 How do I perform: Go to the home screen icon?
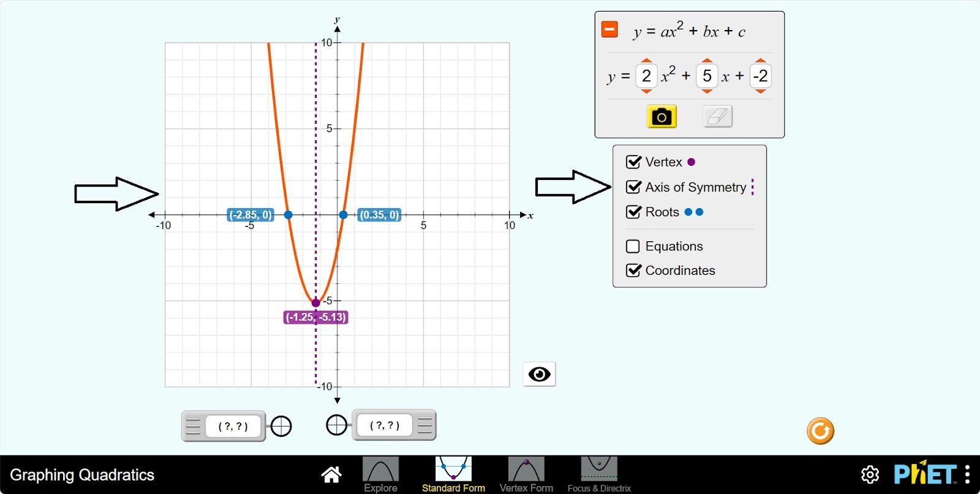331,474
